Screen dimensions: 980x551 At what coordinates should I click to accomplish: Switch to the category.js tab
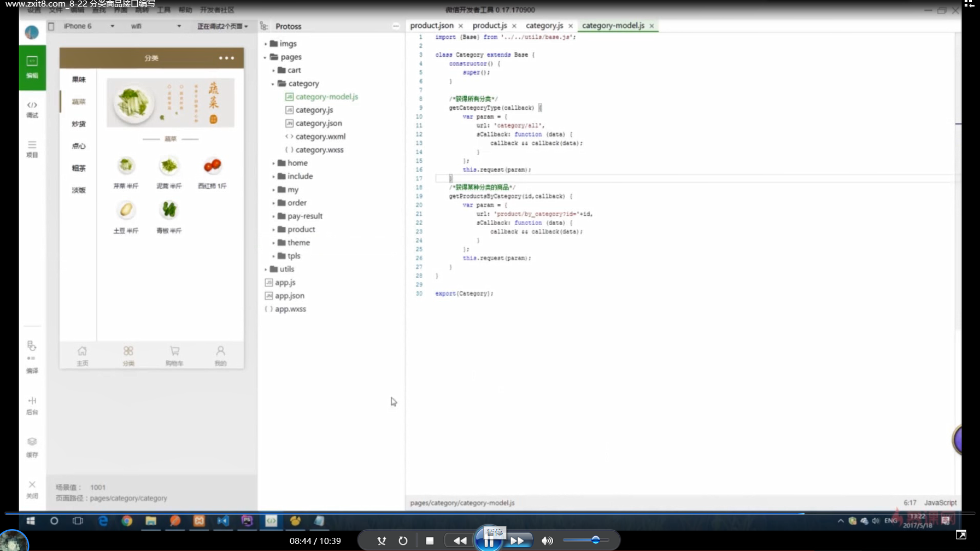(x=544, y=26)
